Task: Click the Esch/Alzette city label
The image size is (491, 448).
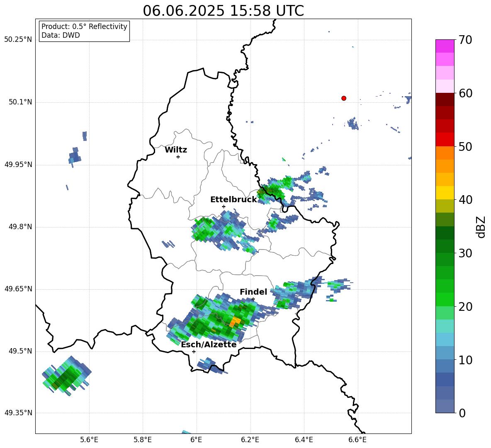Action: point(209,345)
